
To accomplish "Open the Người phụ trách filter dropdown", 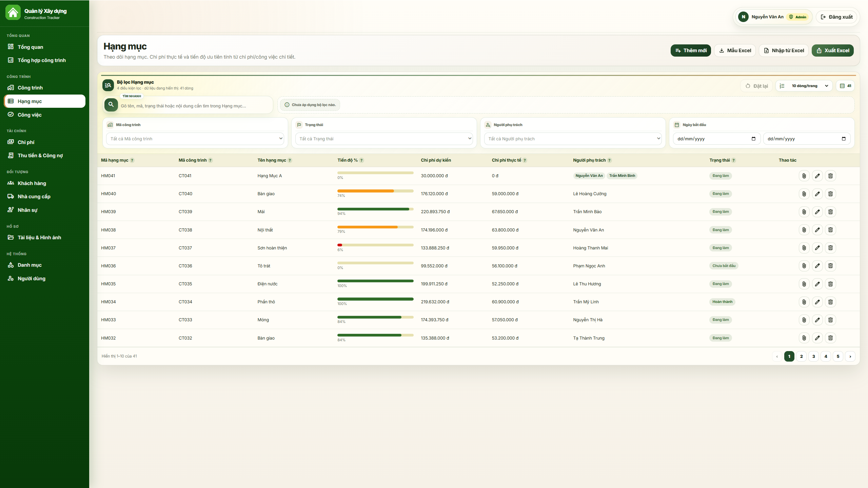I will point(573,139).
